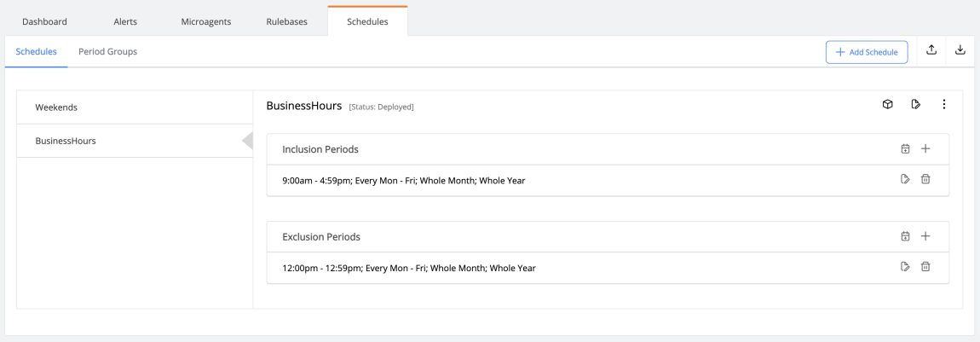The height and width of the screenshot is (342, 980).
Task: Edit the 12:00pm - 12:59pm exclusion period
Action: [905, 267]
